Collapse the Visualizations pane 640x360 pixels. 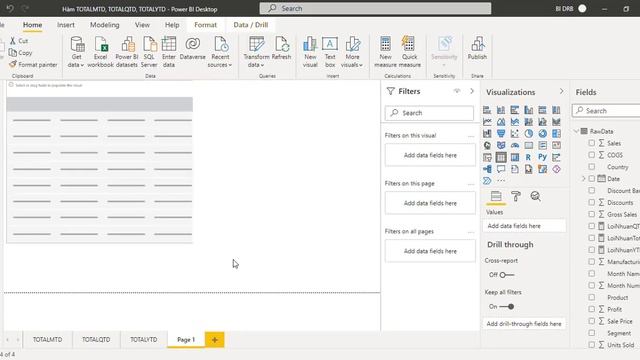562,91
